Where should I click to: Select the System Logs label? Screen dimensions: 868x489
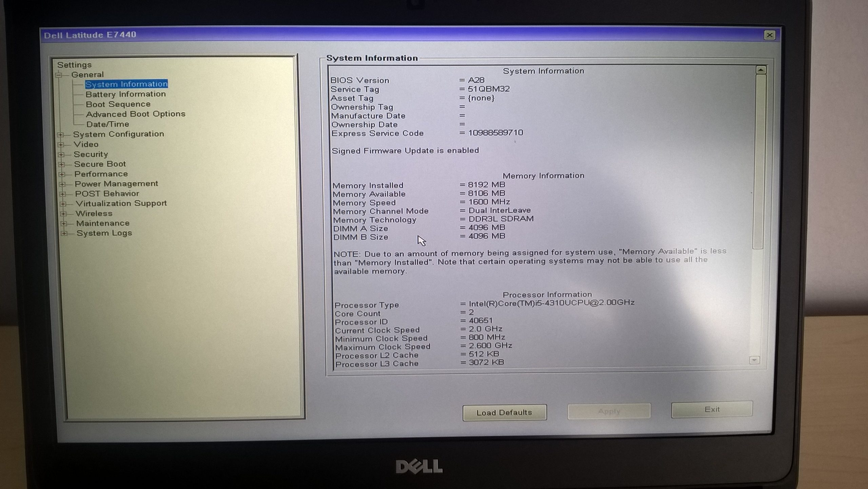[x=104, y=233]
